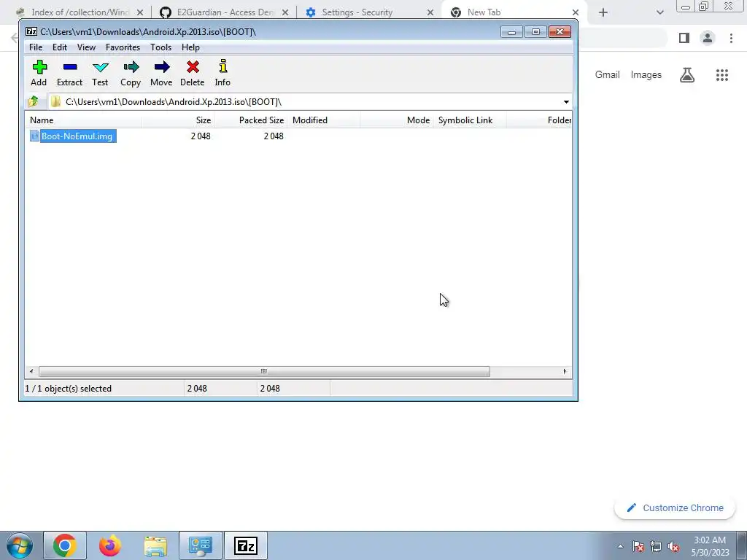The height and width of the screenshot is (560, 747).
Task: Sort by Modified column header
Action: [x=324, y=120]
